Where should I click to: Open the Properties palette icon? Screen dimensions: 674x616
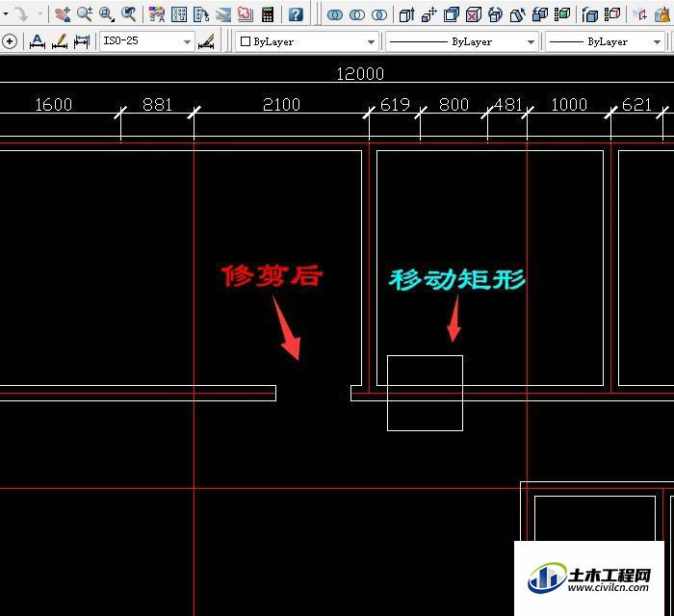pos(157,14)
